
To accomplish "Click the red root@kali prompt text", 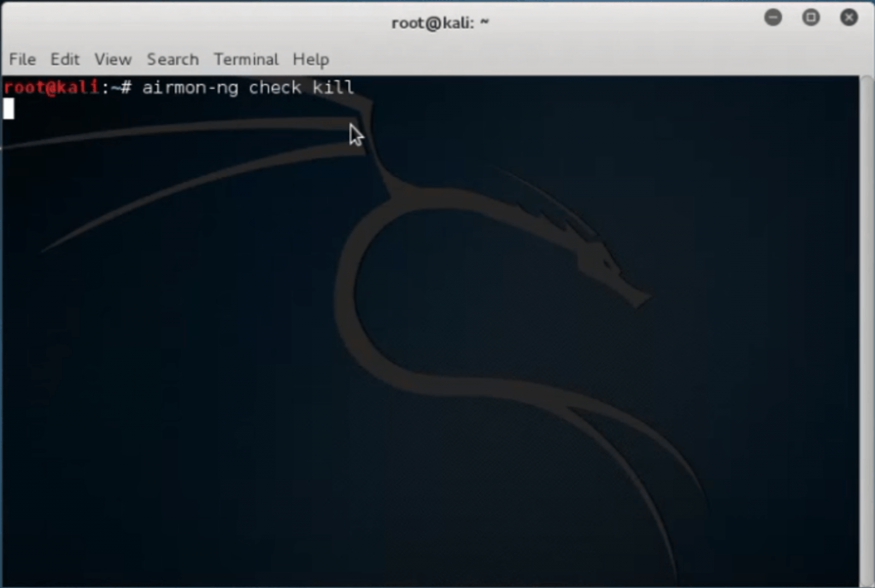I will click(x=51, y=87).
